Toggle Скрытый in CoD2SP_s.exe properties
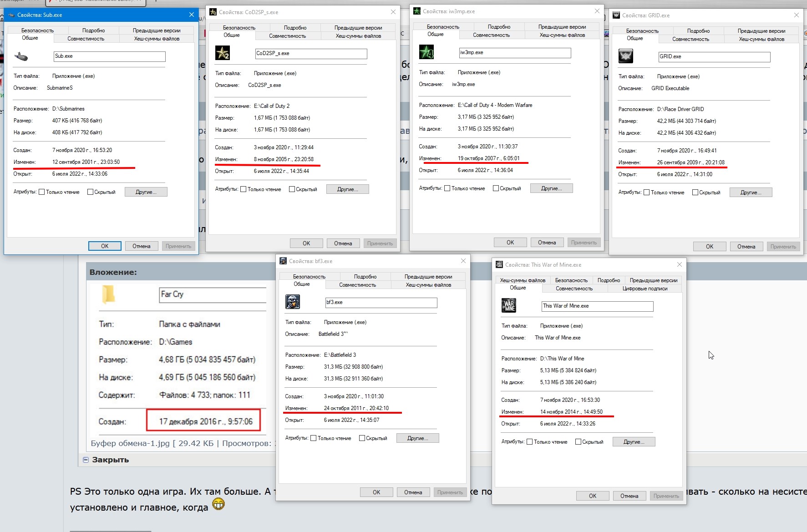 pyautogui.click(x=292, y=189)
